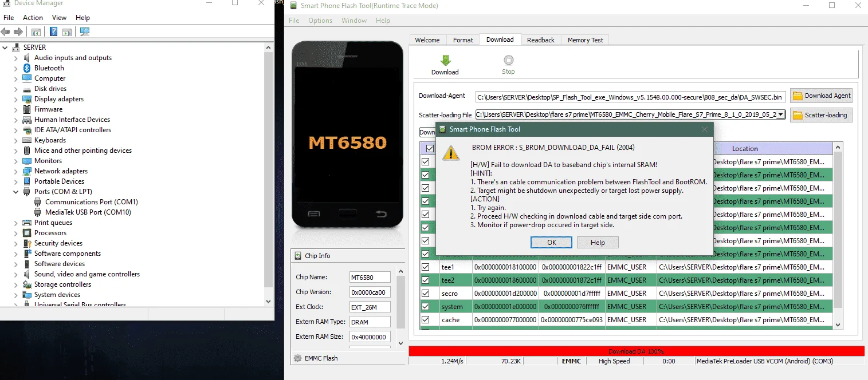The image size is (868, 380).
Task: Click the EMMC Flash gear icon
Action: [297, 358]
